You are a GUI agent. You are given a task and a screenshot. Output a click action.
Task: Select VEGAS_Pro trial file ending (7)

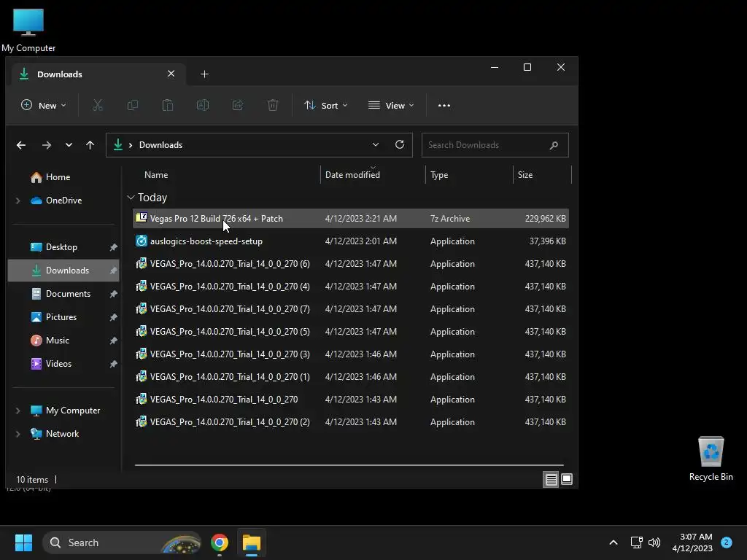351,309
